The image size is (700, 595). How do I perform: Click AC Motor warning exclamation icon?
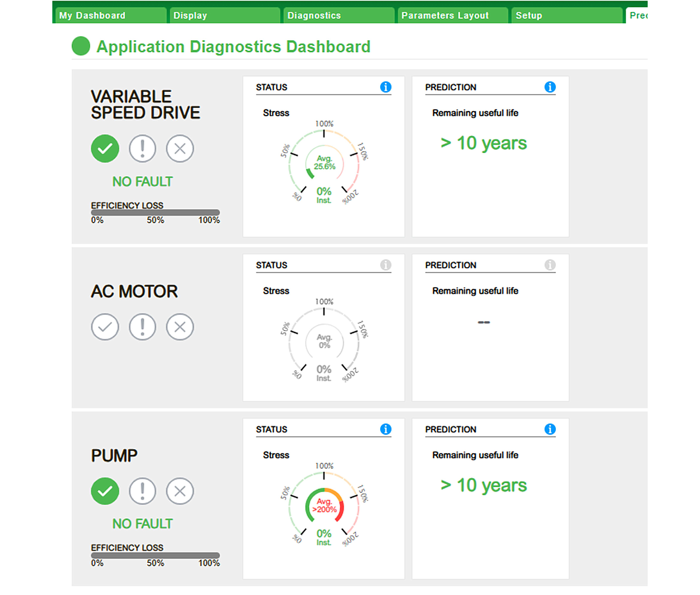coord(142,327)
